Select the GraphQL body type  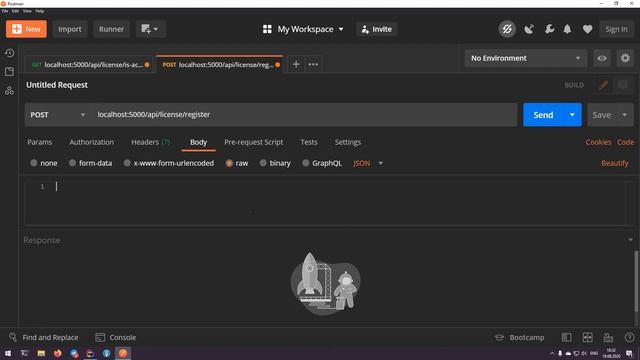tap(305, 163)
